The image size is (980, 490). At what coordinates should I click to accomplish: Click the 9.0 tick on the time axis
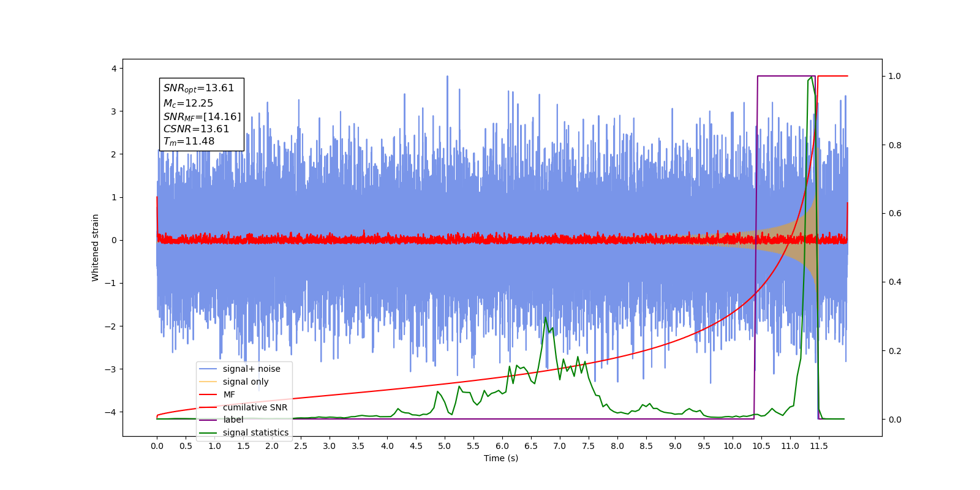click(675, 446)
